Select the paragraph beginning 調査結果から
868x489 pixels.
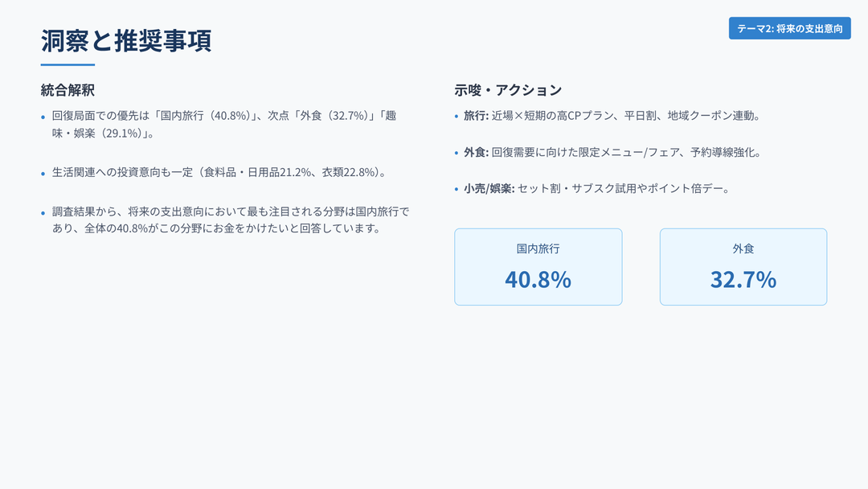(x=231, y=220)
